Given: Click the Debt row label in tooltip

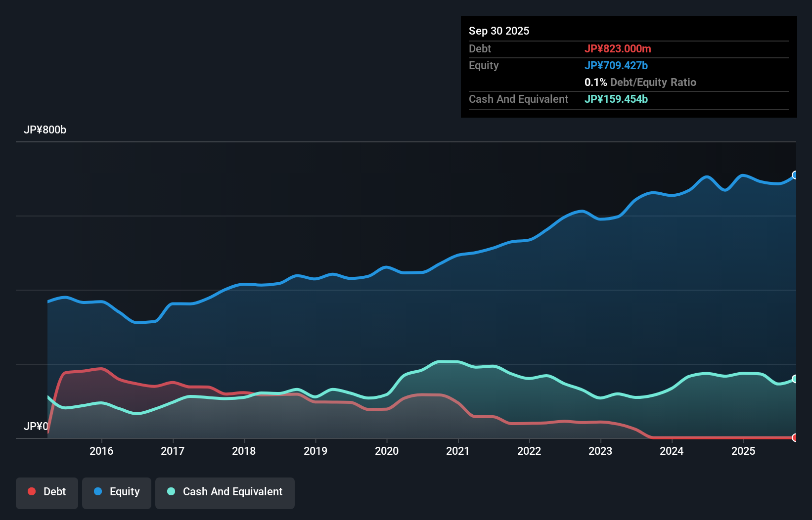Looking at the screenshot, I should click(x=480, y=48).
